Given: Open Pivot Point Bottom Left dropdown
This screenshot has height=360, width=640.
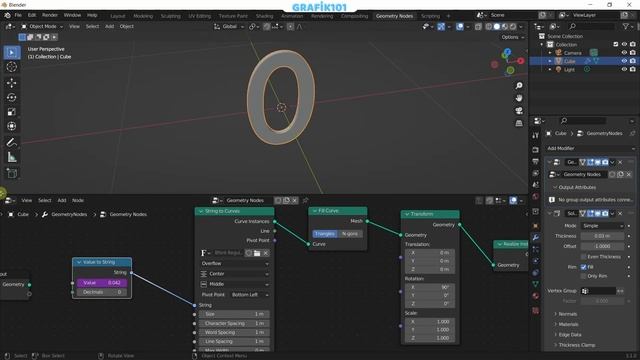Looking at the screenshot, I should pyautogui.click(x=249, y=295).
